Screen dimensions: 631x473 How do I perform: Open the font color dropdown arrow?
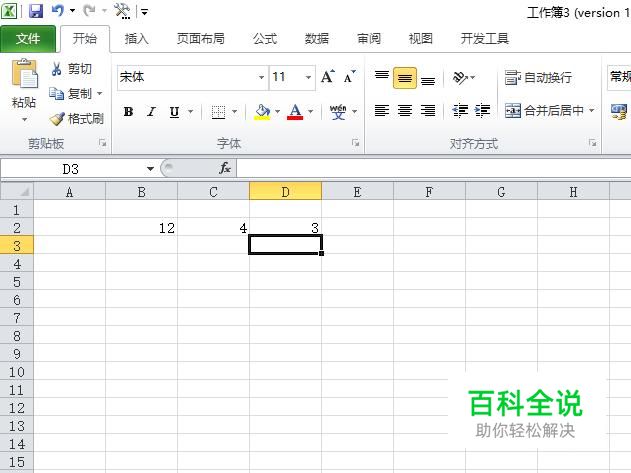(310, 112)
